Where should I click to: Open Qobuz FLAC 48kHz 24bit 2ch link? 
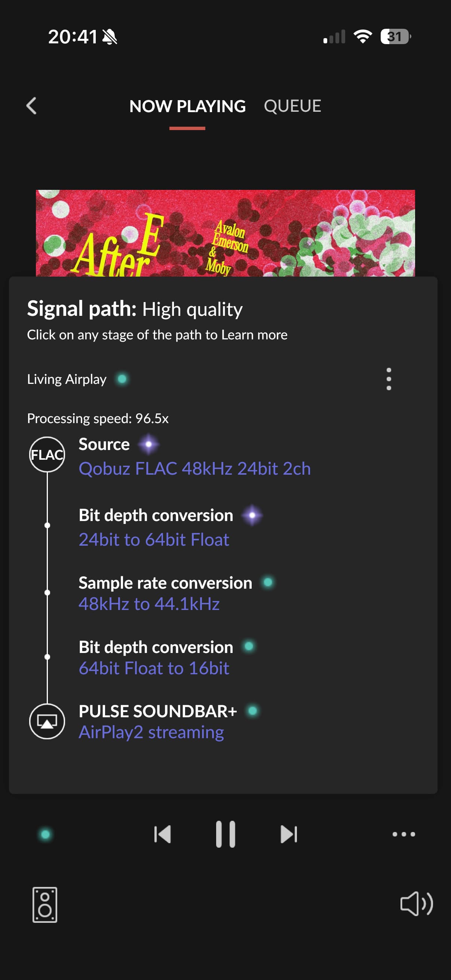(x=194, y=469)
